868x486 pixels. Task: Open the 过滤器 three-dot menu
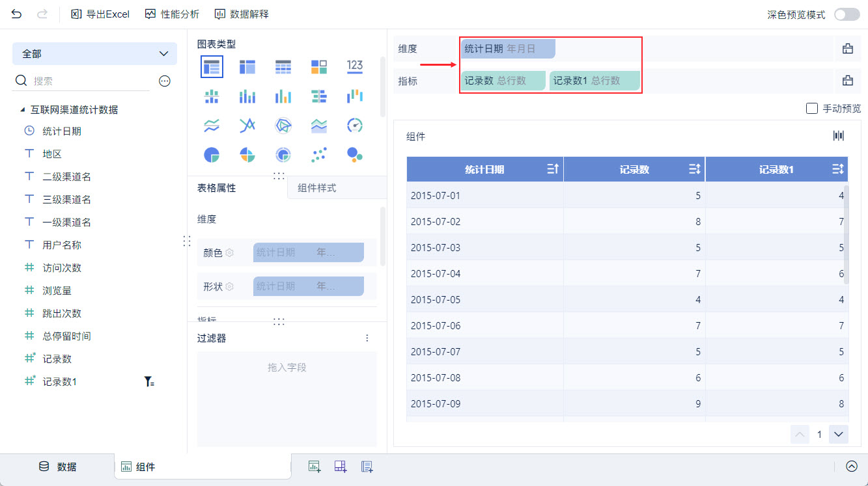tap(367, 338)
